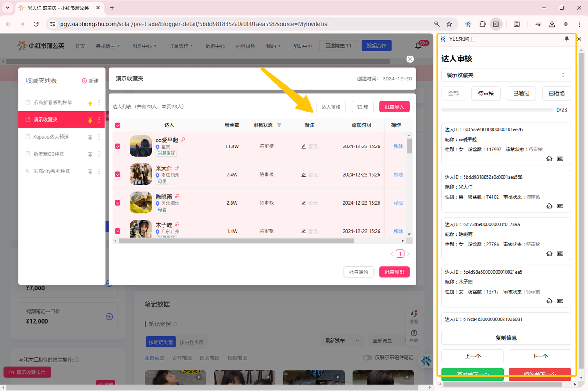Open the 最新发布 sort dropdown

point(342,341)
